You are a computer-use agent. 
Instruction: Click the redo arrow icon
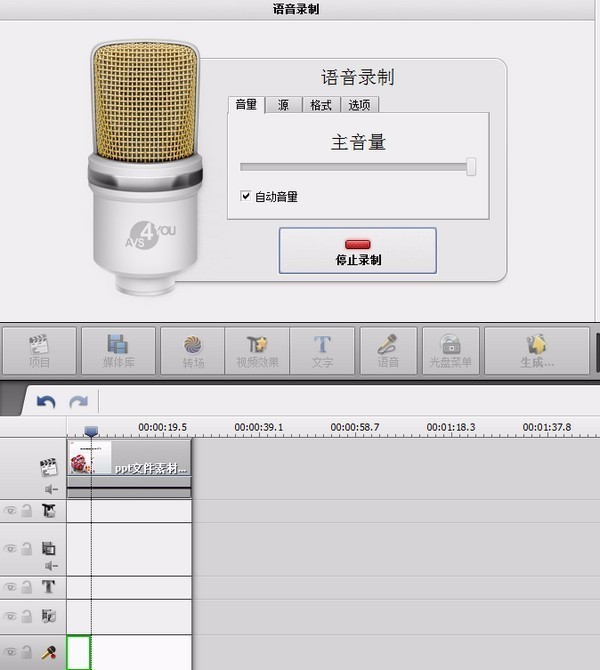(x=79, y=402)
